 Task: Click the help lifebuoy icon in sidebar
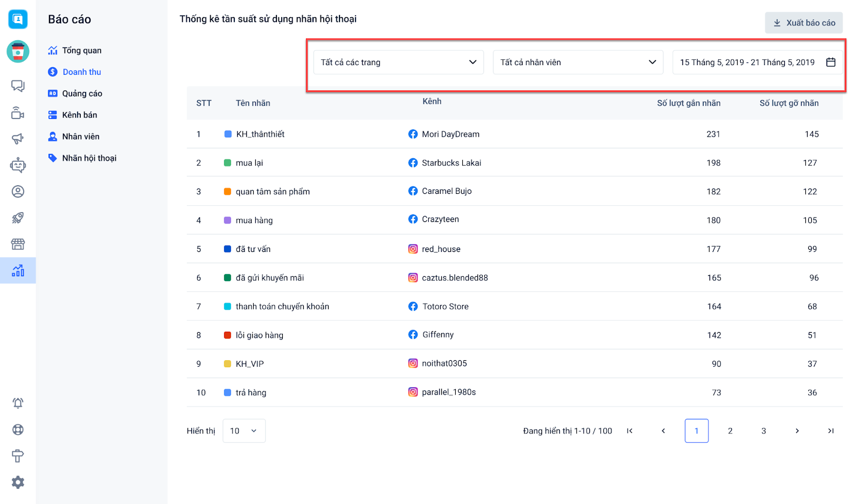tap(18, 430)
